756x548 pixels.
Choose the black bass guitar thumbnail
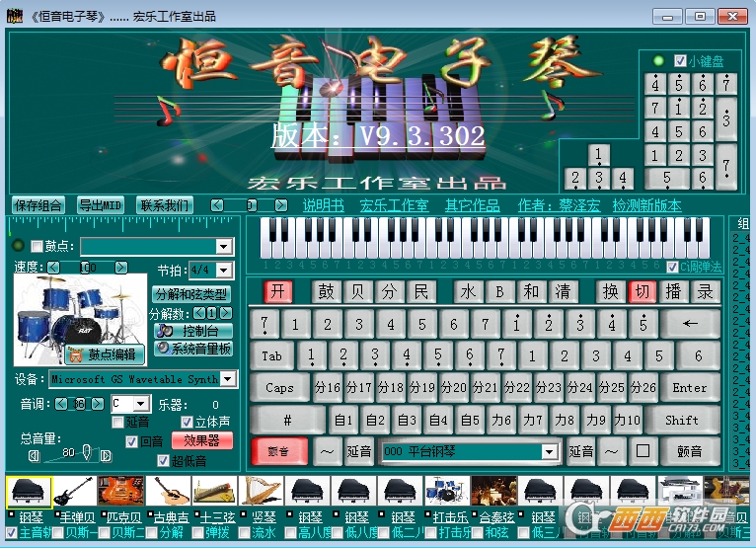click(74, 491)
